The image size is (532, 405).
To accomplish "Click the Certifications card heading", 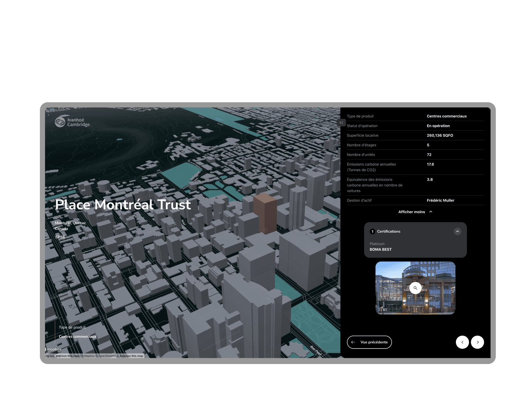I will click(x=389, y=231).
